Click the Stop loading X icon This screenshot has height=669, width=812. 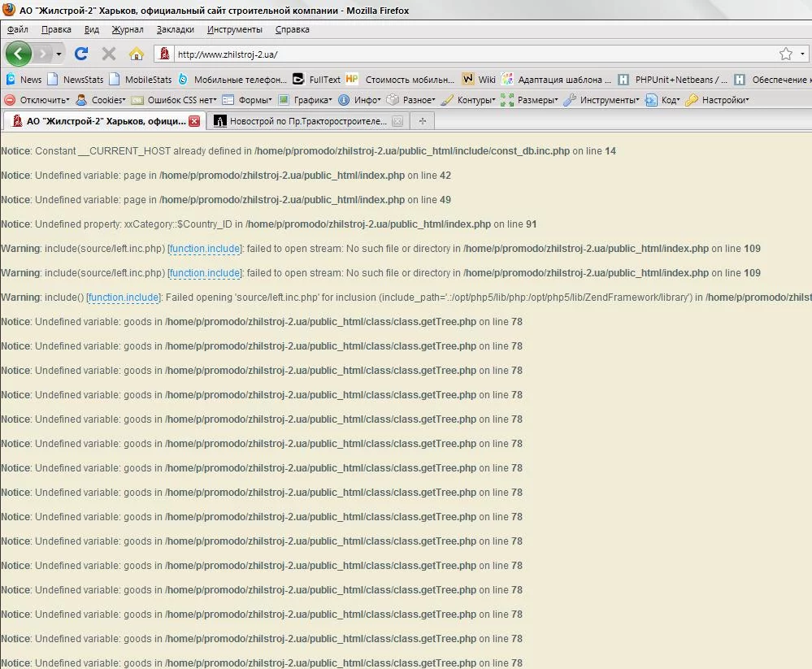pyautogui.click(x=108, y=54)
